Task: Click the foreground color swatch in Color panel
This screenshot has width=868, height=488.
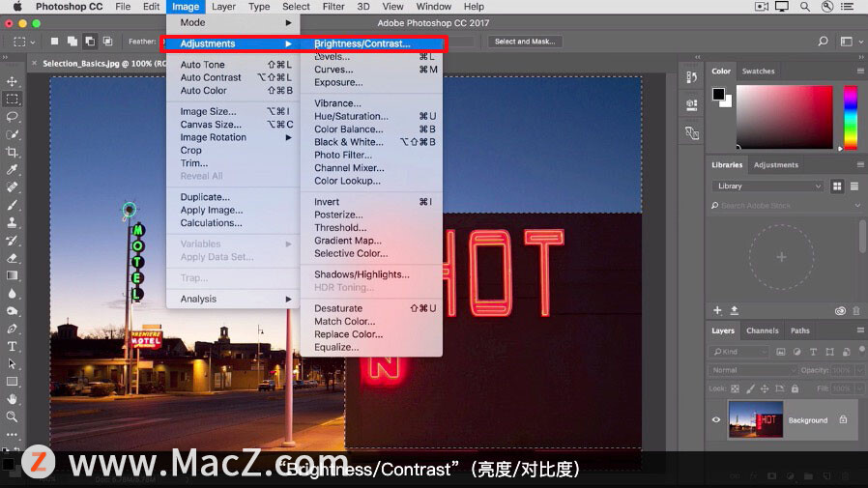Action: click(x=718, y=94)
